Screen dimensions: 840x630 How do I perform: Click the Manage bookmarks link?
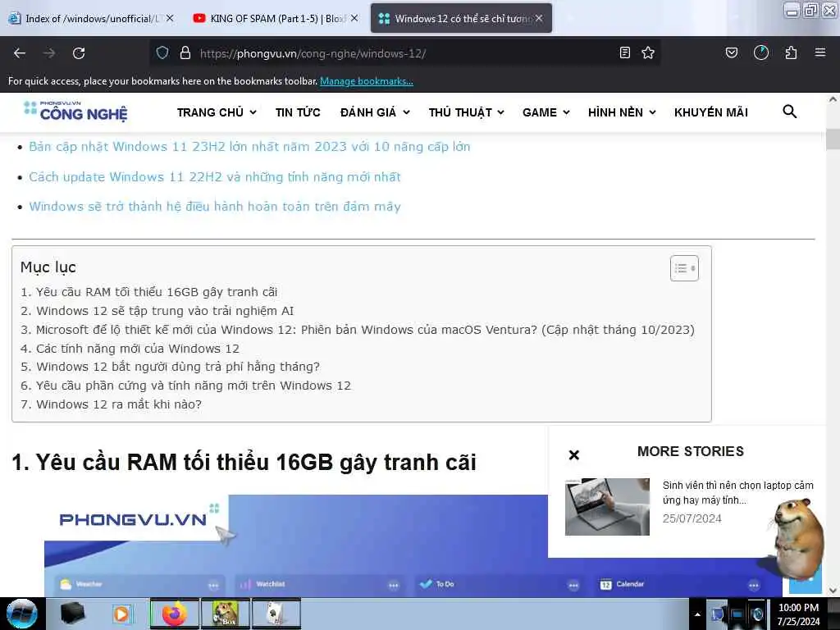click(x=367, y=81)
